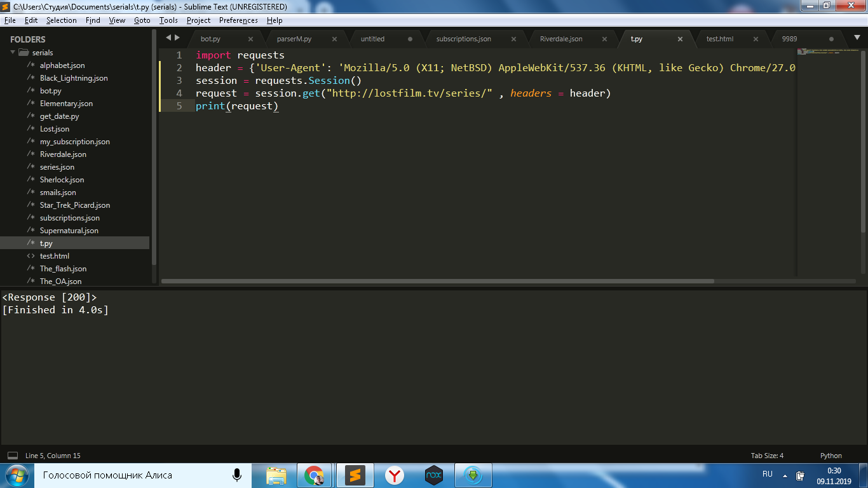Image resolution: width=868 pixels, height=488 pixels.
Task: Switch to the parserM.py tab
Action: [294, 39]
